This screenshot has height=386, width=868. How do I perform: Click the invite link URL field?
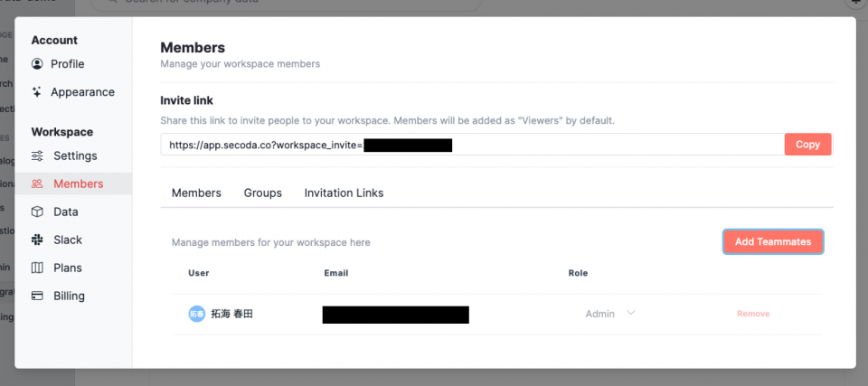472,145
